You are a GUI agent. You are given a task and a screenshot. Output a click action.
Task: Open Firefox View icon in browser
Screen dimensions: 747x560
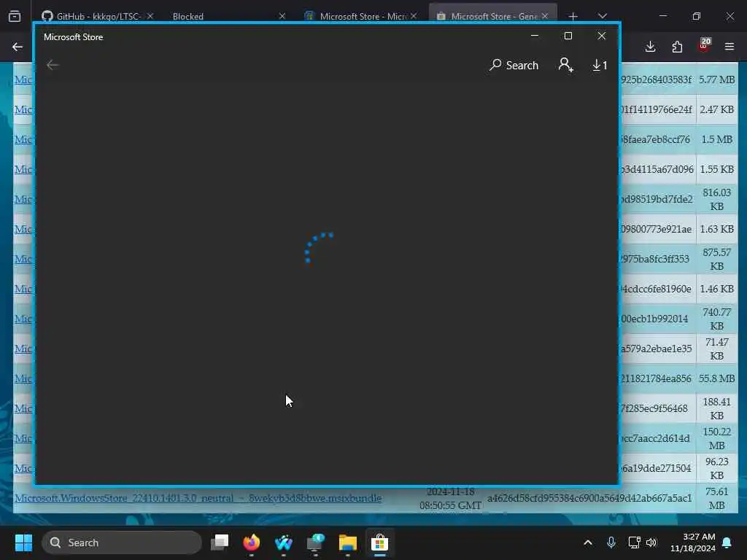click(x=15, y=16)
